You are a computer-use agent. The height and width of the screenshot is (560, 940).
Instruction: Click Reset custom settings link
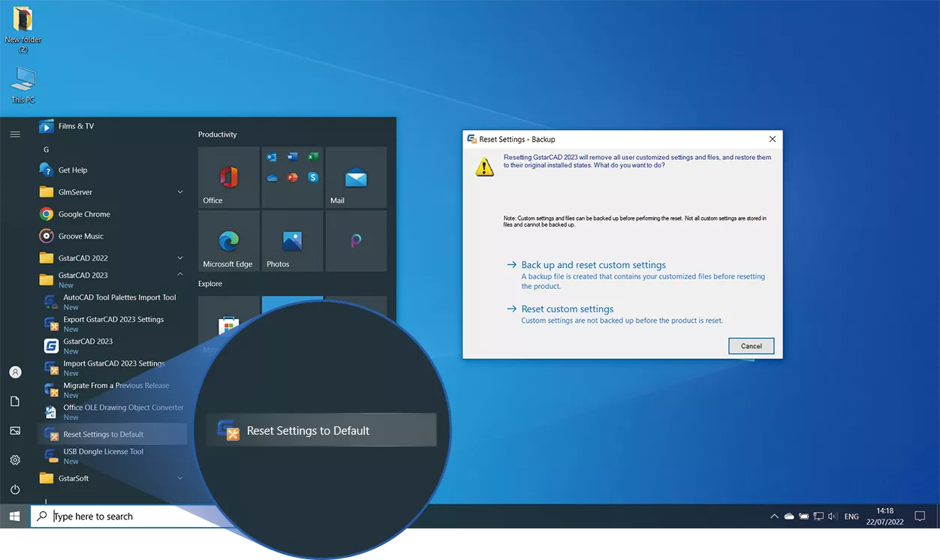pyautogui.click(x=567, y=309)
